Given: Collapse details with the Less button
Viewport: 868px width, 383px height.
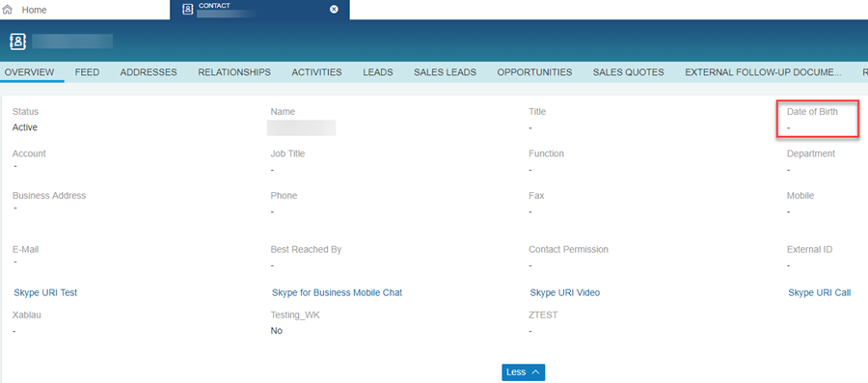Looking at the screenshot, I should (x=523, y=372).
